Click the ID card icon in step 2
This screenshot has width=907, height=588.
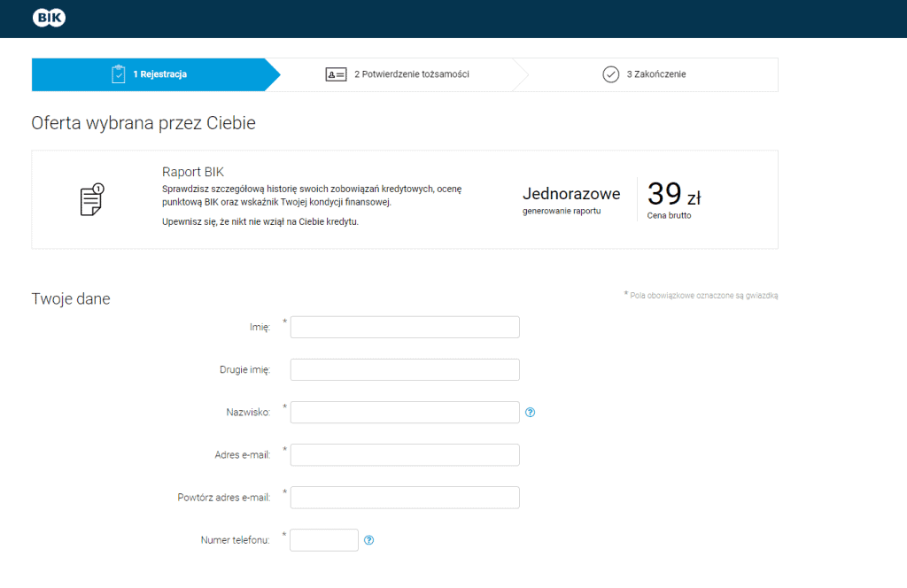pyautogui.click(x=336, y=74)
